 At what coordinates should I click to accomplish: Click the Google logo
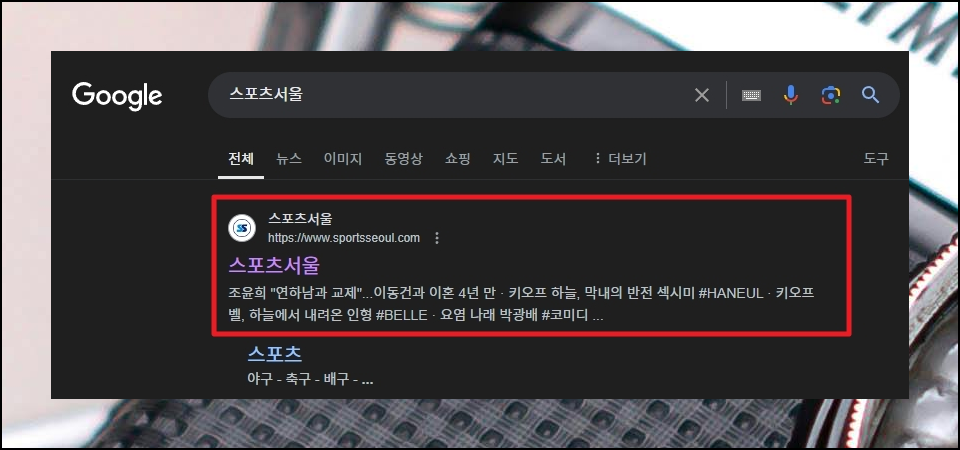117,96
